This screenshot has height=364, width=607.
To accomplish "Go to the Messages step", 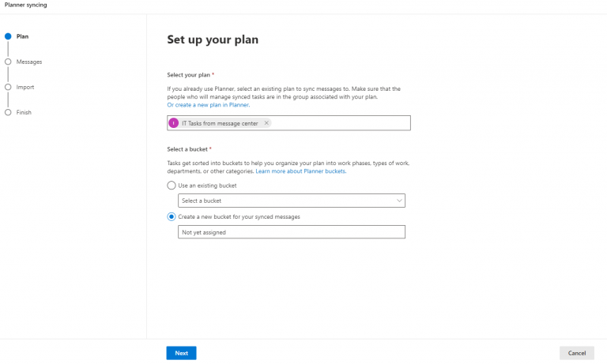I will (29, 62).
